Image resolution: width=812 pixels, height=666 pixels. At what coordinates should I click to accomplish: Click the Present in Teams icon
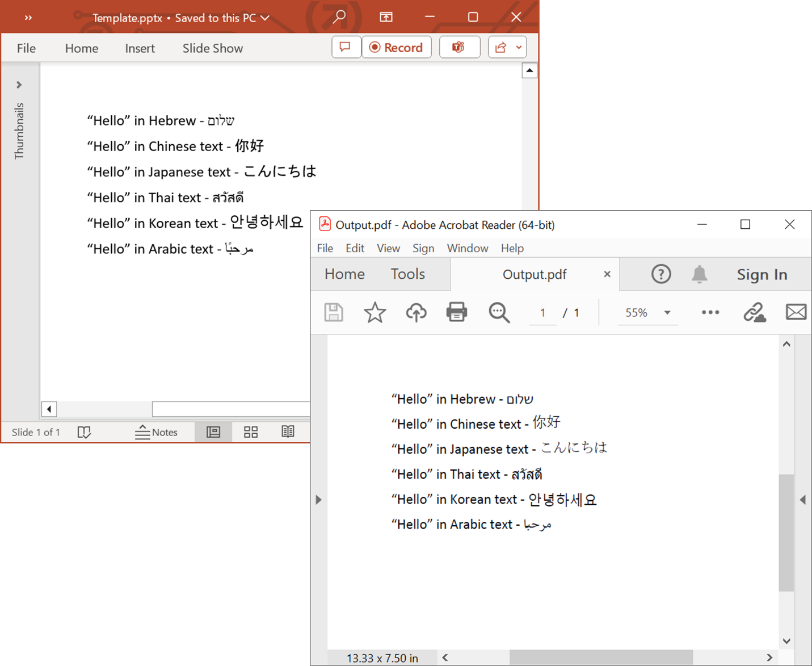click(x=459, y=47)
